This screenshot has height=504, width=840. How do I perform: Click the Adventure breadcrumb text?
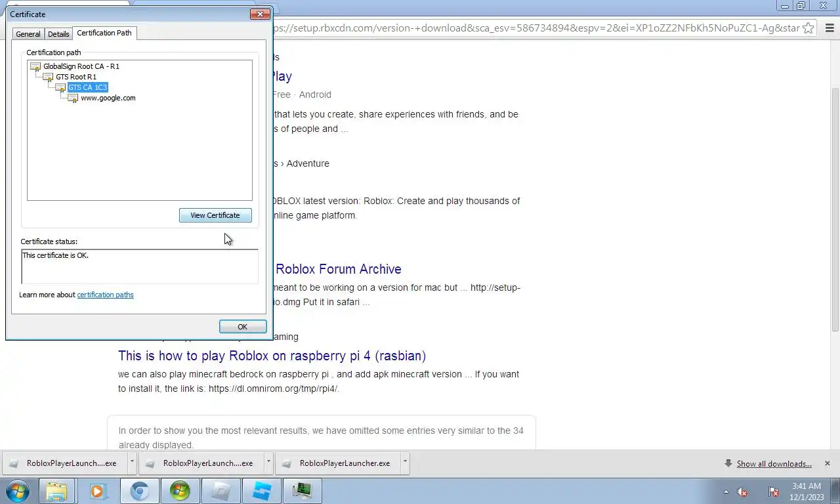[x=308, y=163]
